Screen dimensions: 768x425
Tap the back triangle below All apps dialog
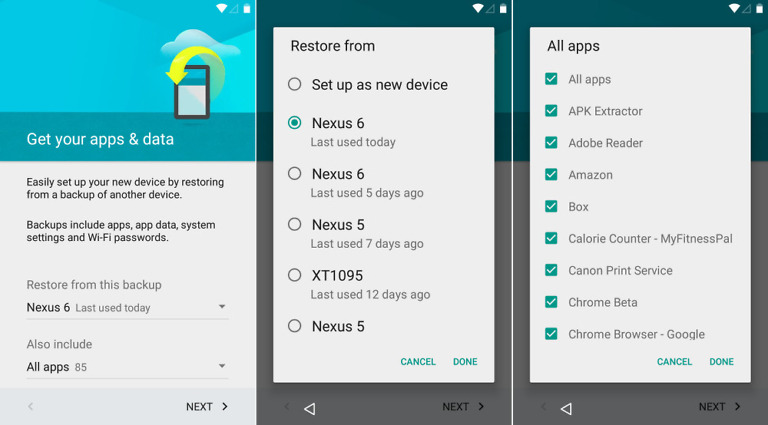click(x=566, y=408)
